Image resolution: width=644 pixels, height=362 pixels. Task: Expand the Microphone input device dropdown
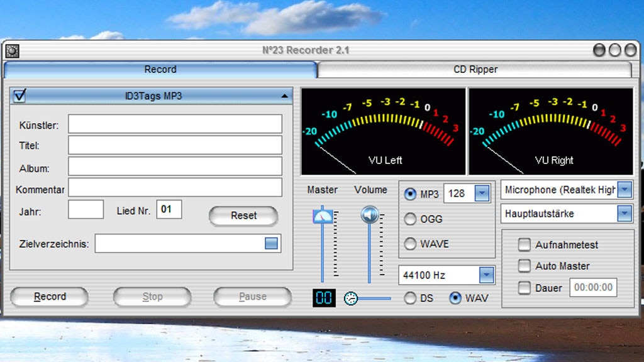click(624, 190)
